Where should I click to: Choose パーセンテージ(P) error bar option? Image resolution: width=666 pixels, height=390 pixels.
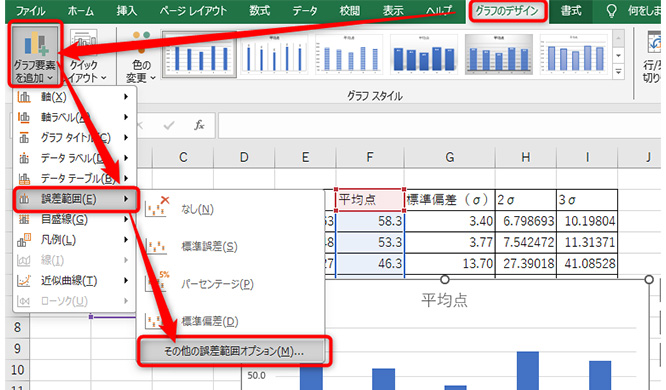click(x=231, y=284)
